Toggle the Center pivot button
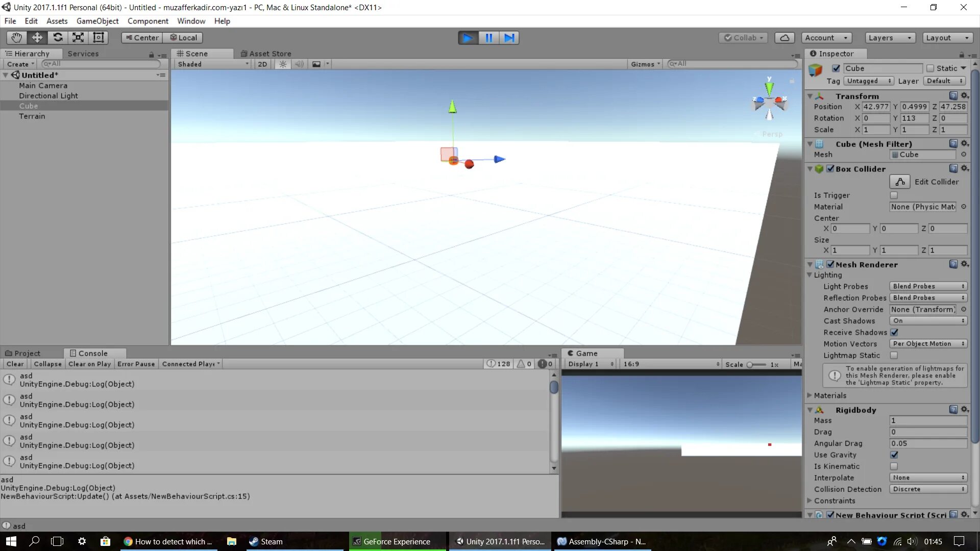980x551 pixels. 142,38
